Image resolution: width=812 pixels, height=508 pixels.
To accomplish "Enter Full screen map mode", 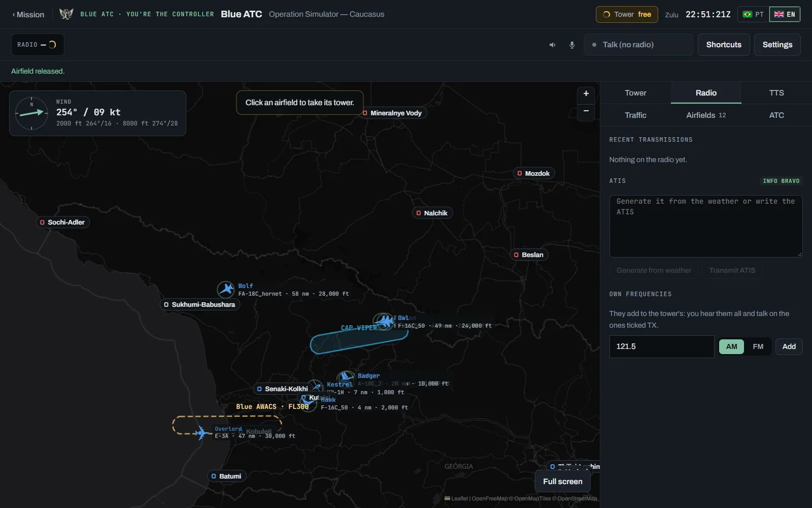I will click(x=563, y=482).
